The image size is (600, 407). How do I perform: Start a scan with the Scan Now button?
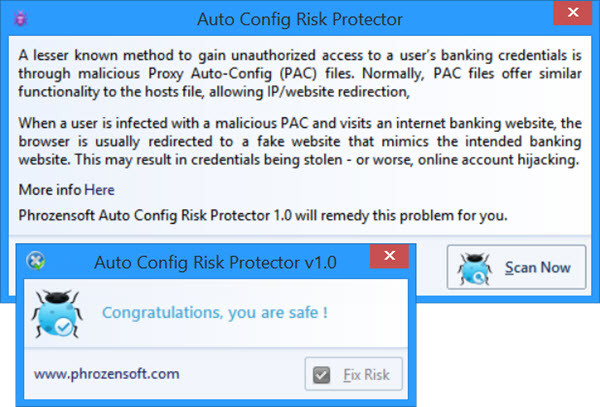coord(516,267)
